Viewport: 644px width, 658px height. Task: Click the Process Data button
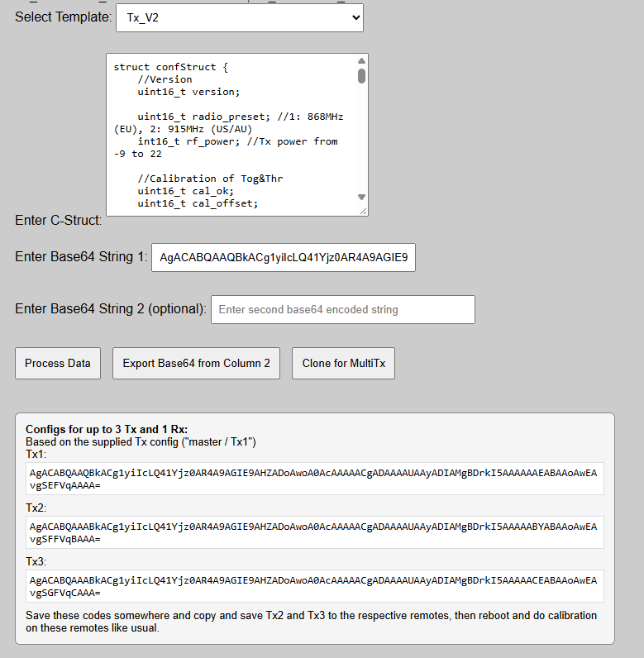coord(58,364)
